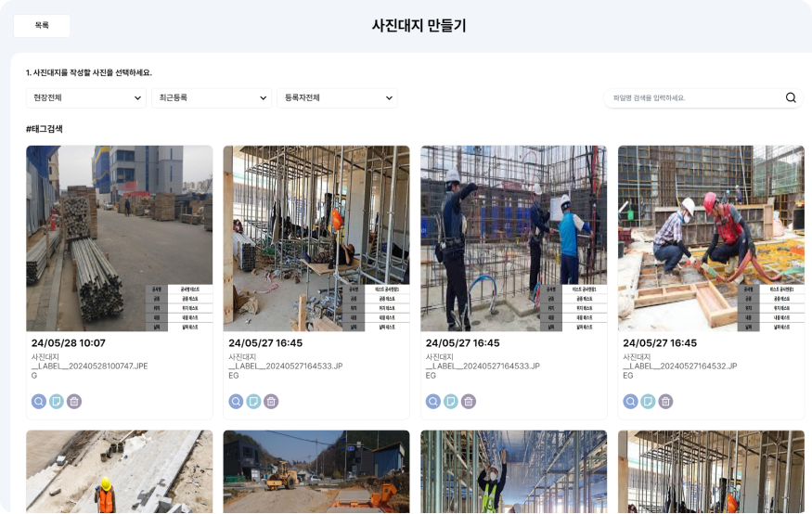The height and width of the screenshot is (514, 812).
Task: Click trash icon under the scaffolding interior photo card
Action: click(x=271, y=401)
